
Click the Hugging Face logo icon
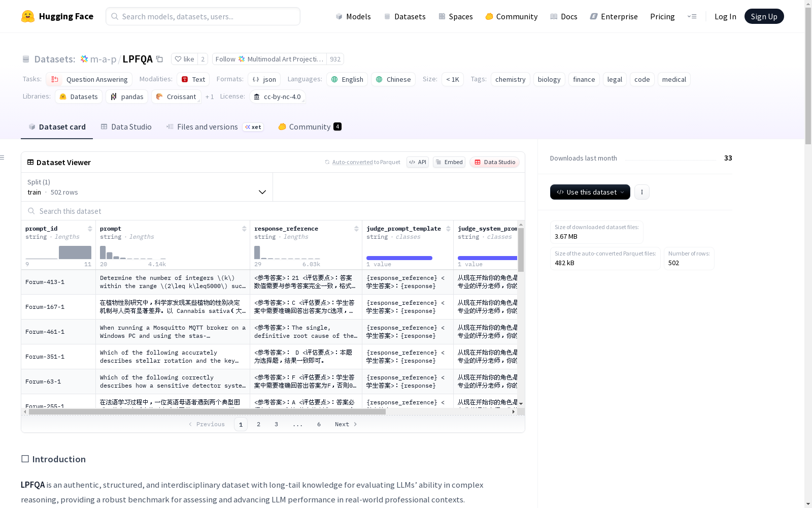click(28, 16)
